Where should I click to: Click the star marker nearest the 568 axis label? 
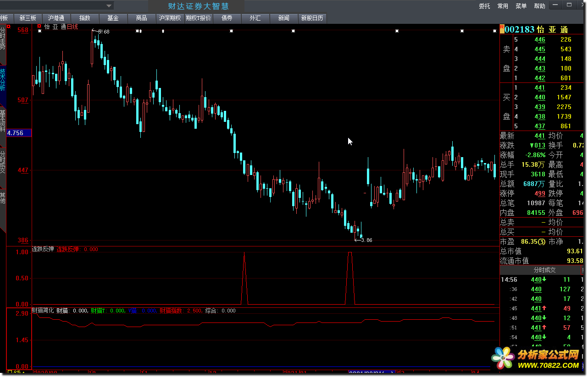coord(39,31)
